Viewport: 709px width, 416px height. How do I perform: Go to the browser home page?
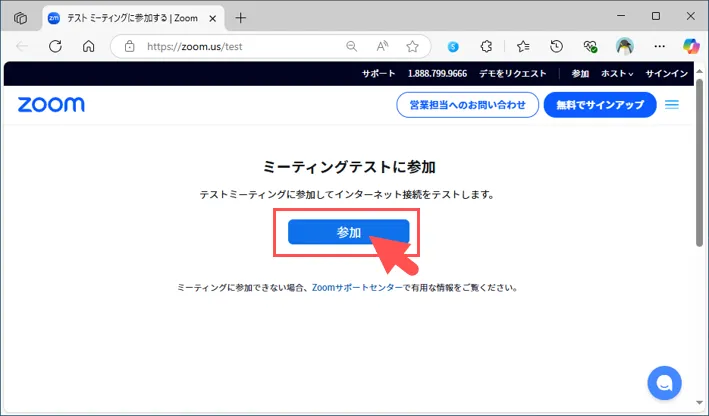pos(89,46)
